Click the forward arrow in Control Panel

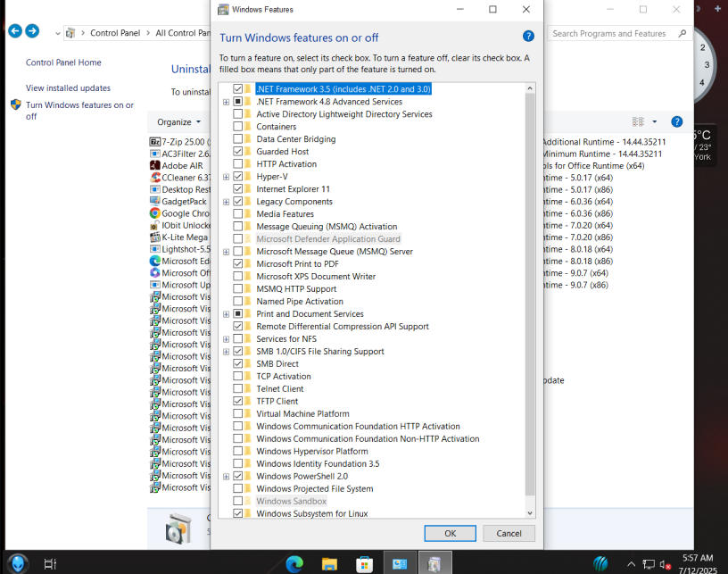32,31
